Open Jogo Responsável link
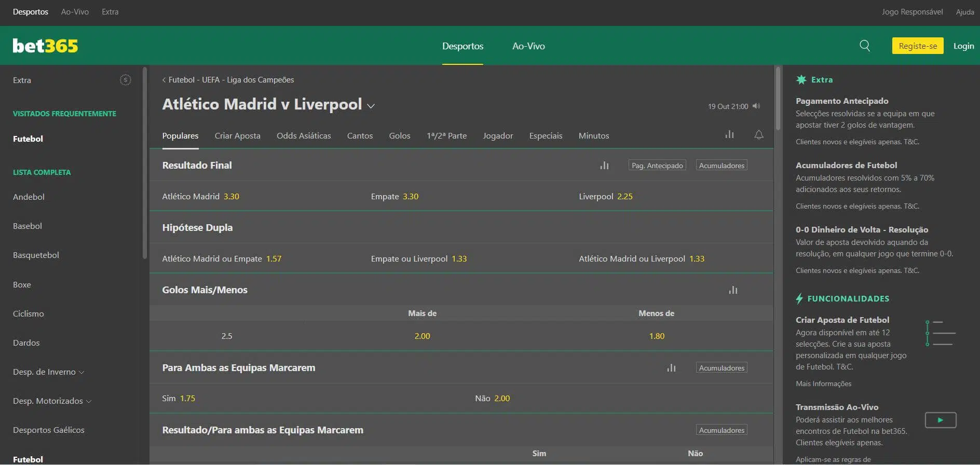The height and width of the screenshot is (465, 980). click(912, 11)
